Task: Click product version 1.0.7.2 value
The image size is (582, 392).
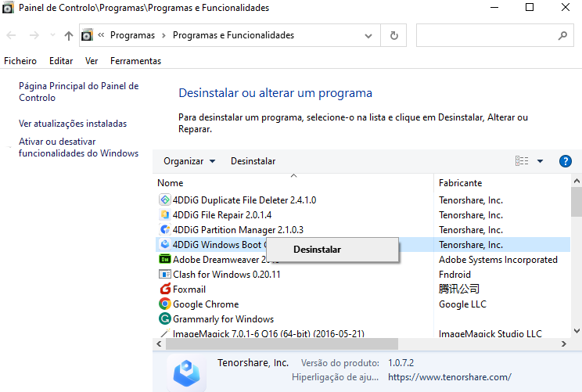Action: (401, 363)
